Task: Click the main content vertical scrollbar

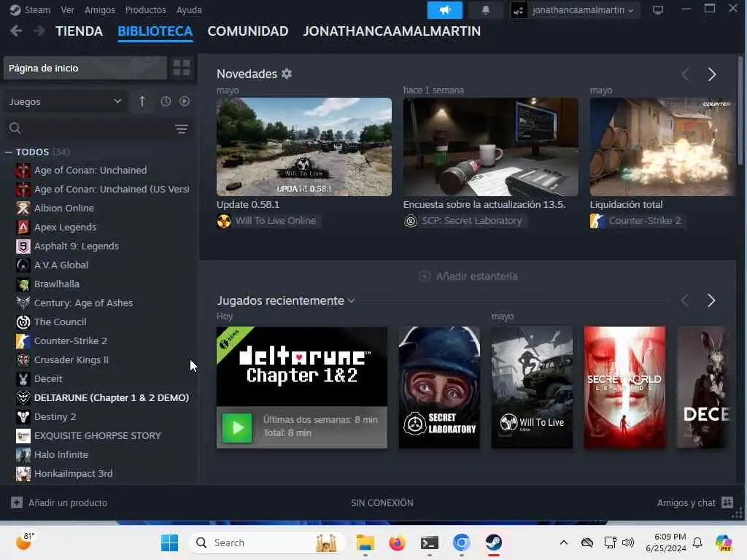Action: [740, 111]
